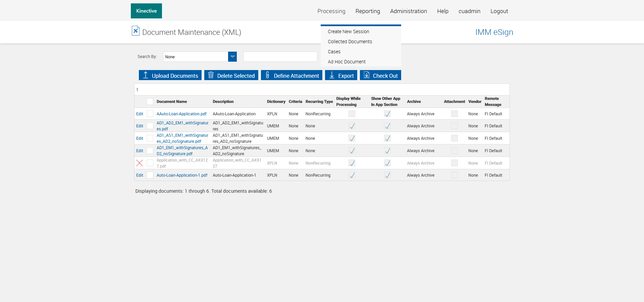The image size is (644, 302).
Task: Click the search text input field
Action: tap(280, 57)
